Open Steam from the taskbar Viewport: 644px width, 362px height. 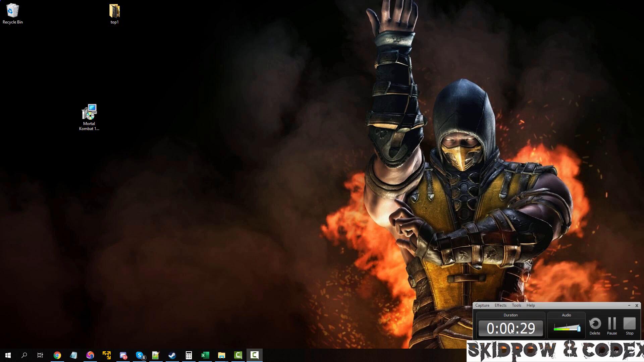172,355
